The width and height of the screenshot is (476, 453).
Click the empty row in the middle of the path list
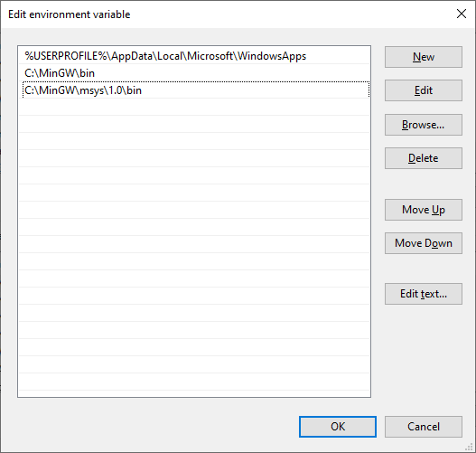coord(194,244)
